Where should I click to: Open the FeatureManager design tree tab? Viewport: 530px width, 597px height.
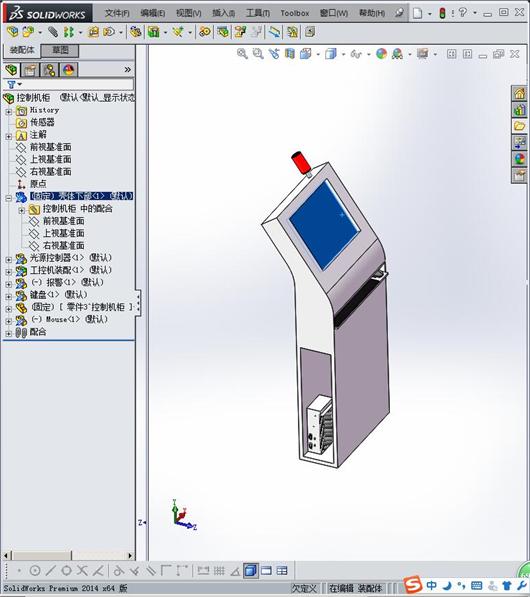11,70
